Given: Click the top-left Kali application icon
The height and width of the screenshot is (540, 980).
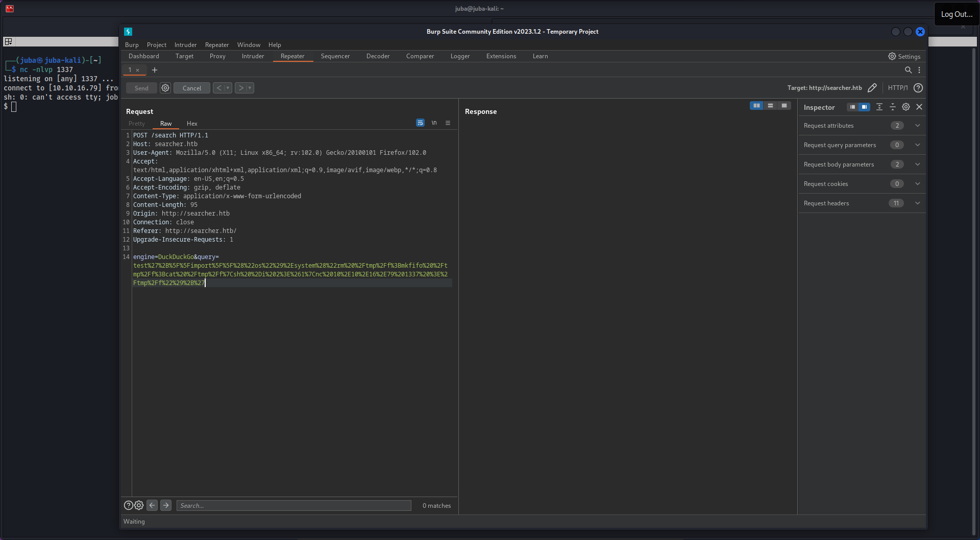Looking at the screenshot, I should tap(10, 8).
